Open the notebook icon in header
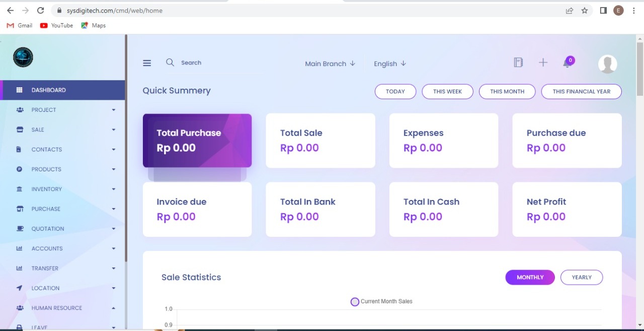Screen dimensions: 644x331 (x=518, y=62)
